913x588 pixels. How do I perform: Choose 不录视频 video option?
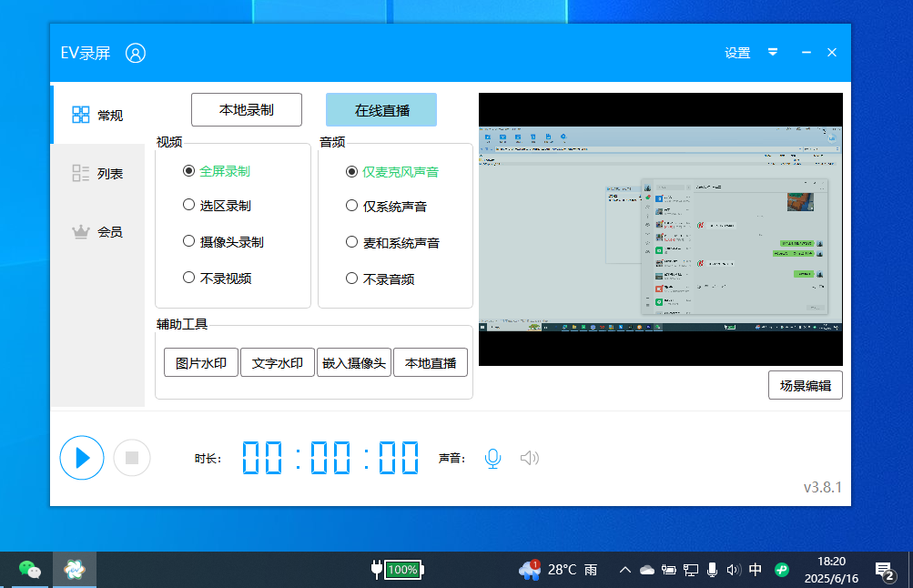(x=217, y=279)
